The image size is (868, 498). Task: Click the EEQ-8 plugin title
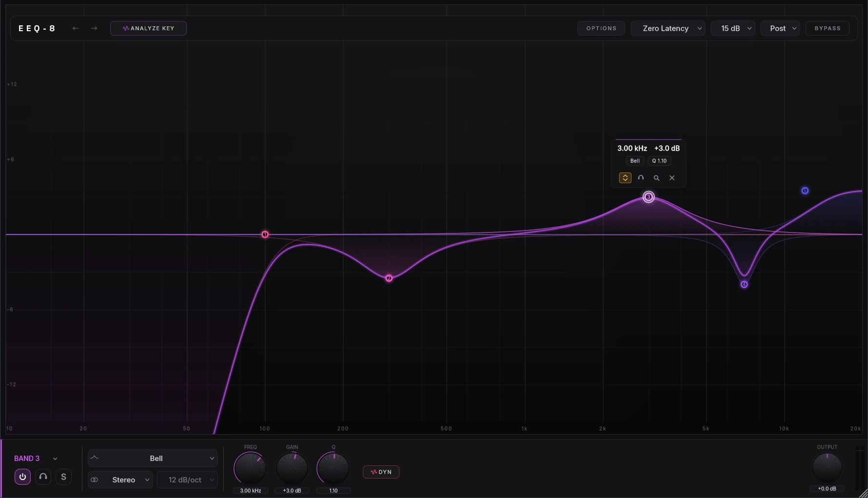pos(37,28)
